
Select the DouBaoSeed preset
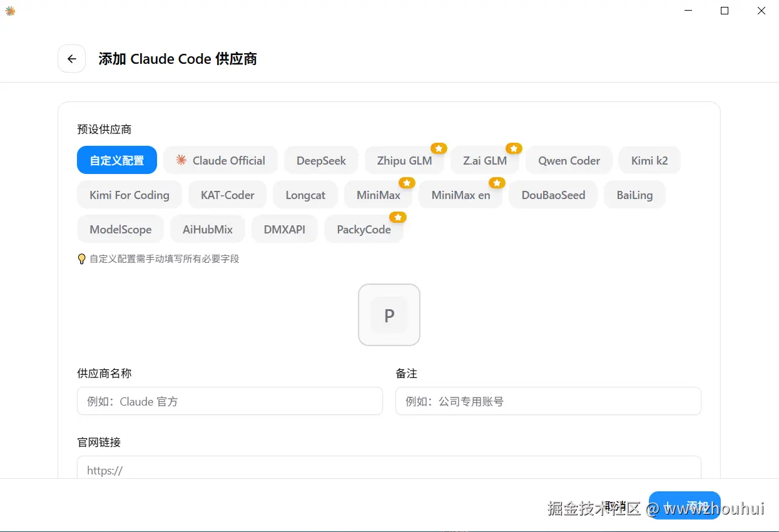point(553,195)
